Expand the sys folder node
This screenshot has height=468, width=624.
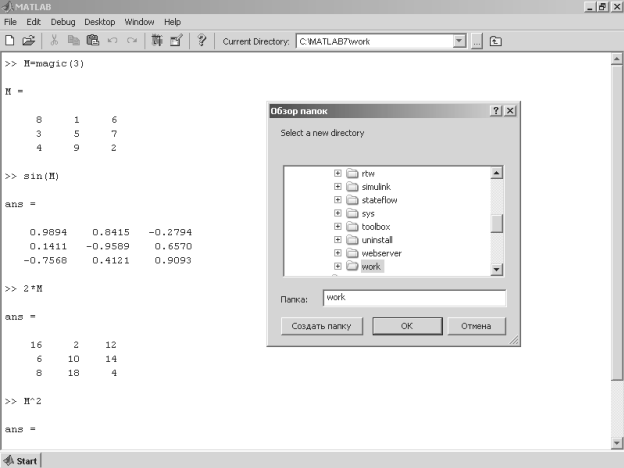point(337,213)
